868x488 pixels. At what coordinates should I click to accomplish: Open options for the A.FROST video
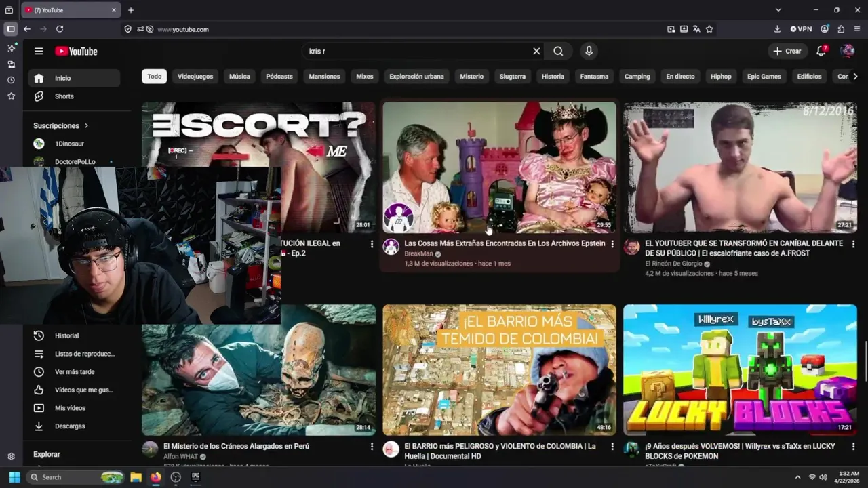(x=853, y=243)
